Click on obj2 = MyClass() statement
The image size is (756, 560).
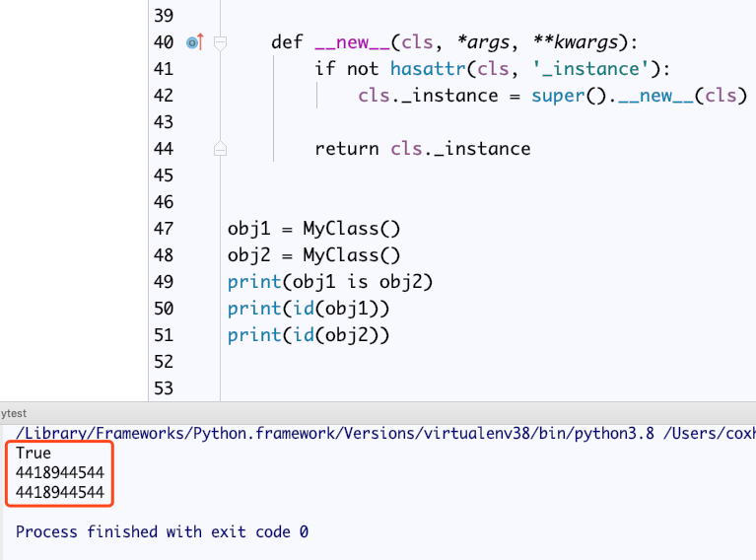[x=313, y=255]
